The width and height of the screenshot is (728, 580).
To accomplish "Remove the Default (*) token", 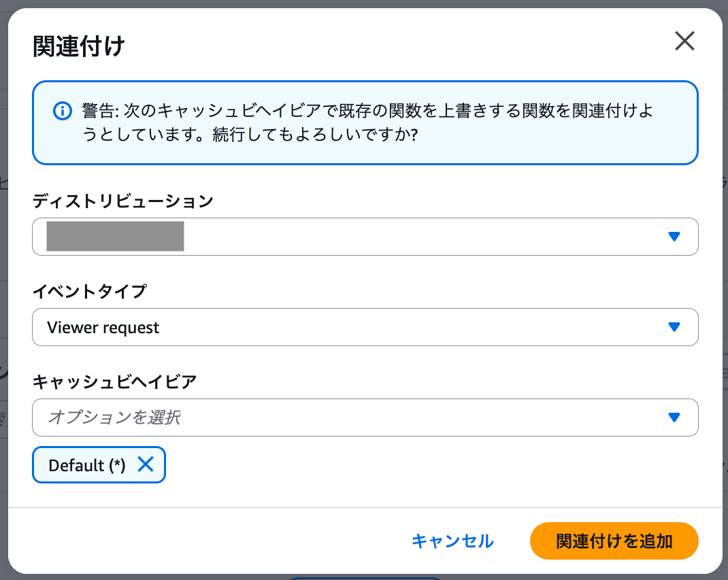I will [x=146, y=464].
